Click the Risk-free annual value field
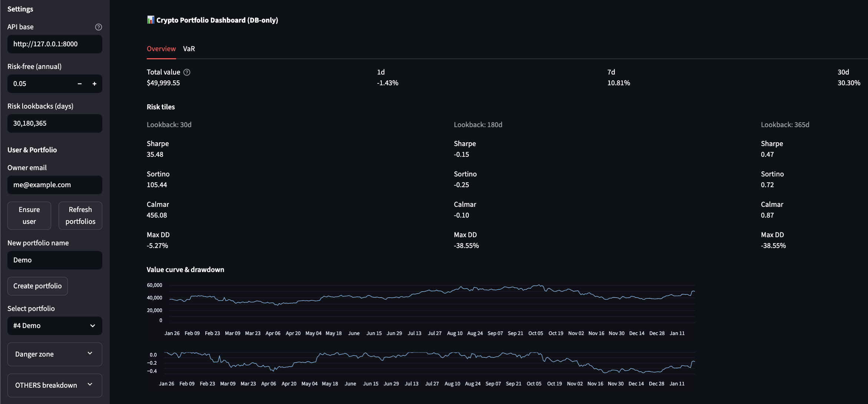This screenshot has width=868, height=404. point(41,84)
